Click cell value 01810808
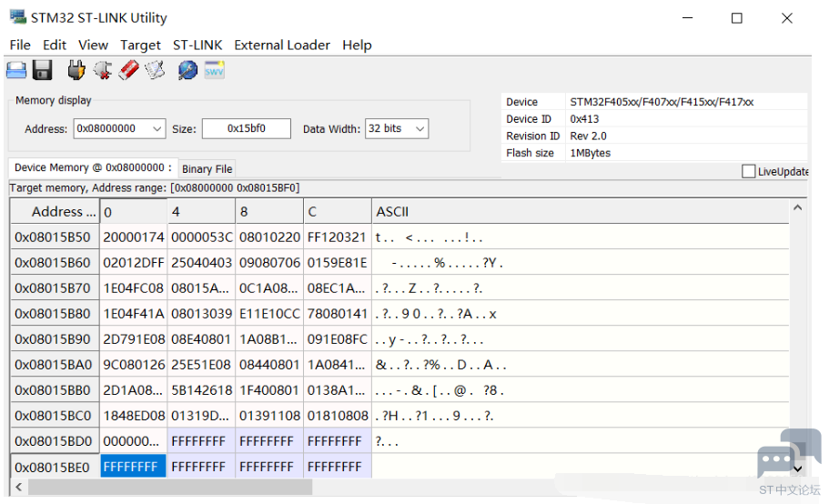The height and width of the screenshot is (504, 829). point(338,416)
